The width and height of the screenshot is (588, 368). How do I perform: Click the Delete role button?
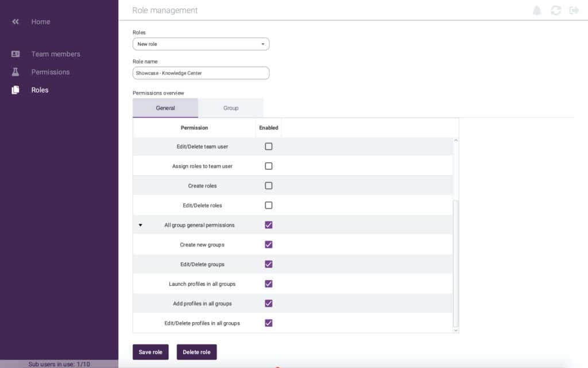pos(196,352)
